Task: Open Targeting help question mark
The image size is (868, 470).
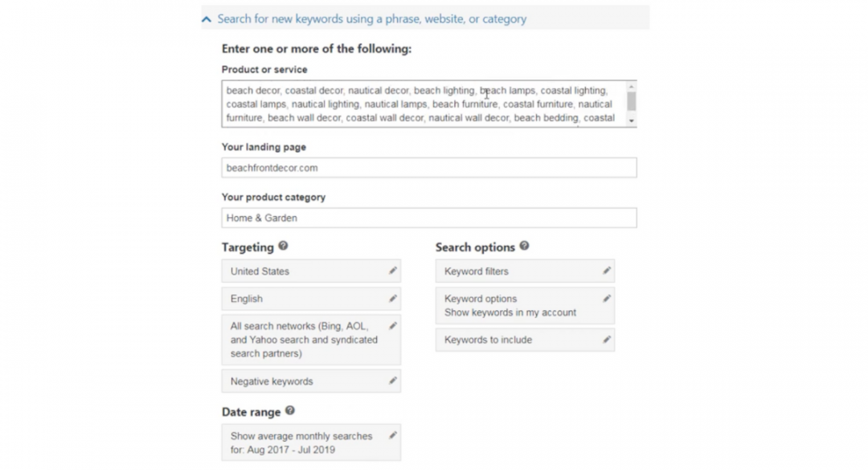Action: 283,246
